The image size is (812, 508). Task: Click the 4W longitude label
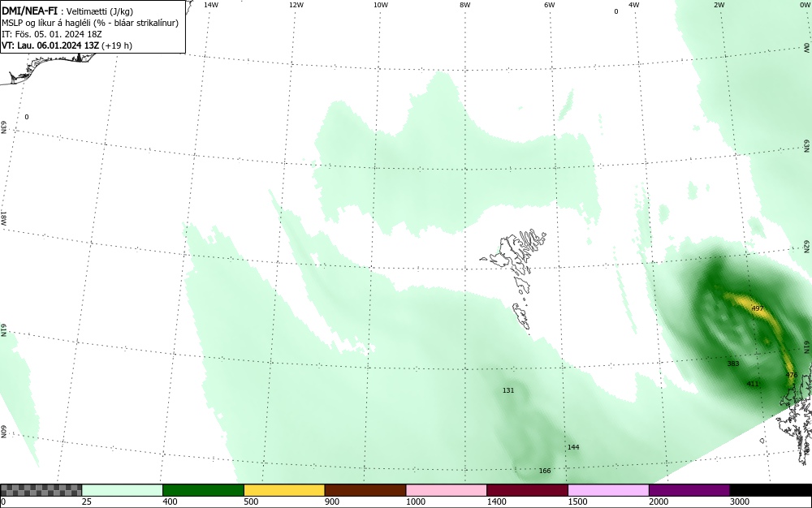point(634,5)
